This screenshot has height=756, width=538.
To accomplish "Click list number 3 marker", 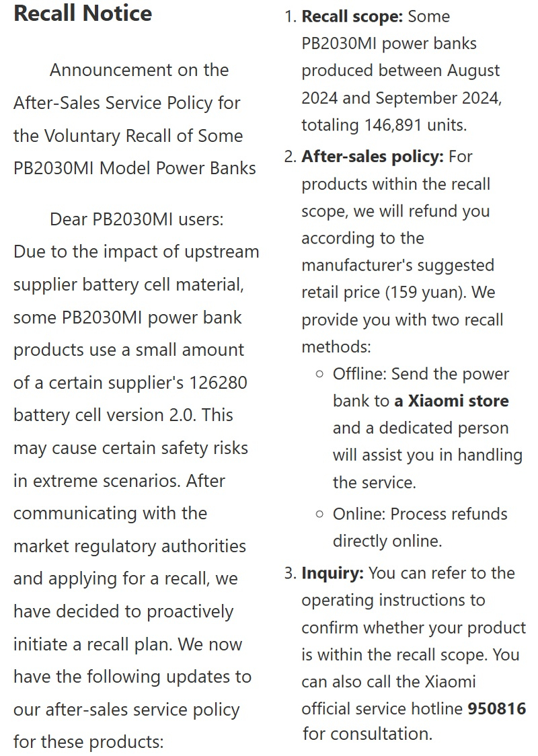I will (291, 573).
